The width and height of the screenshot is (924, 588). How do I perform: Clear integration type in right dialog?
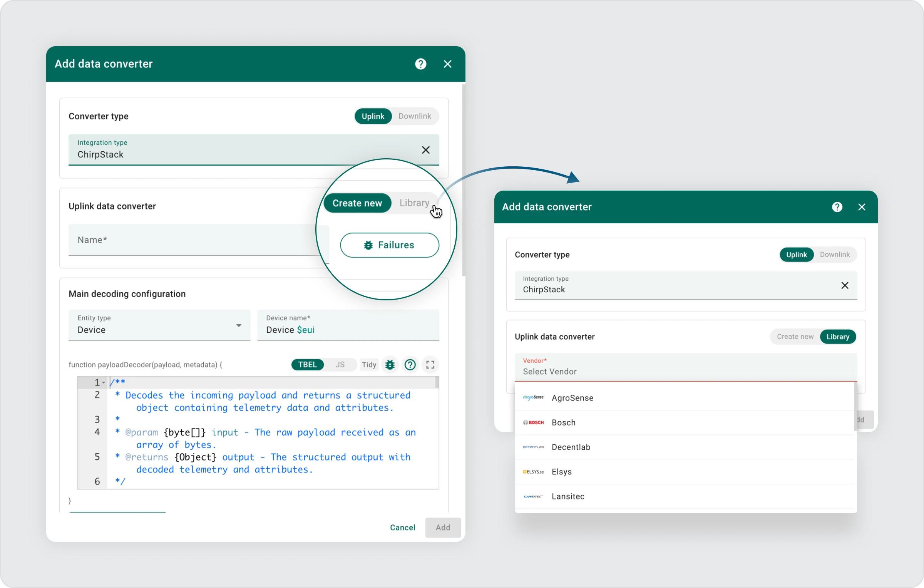(x=845, y=285)
